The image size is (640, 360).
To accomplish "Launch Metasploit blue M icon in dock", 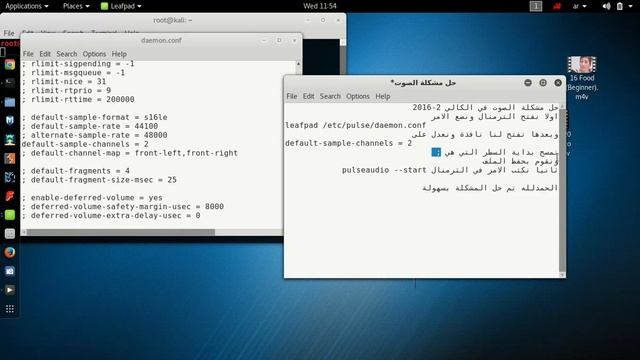I will (10, 120).
